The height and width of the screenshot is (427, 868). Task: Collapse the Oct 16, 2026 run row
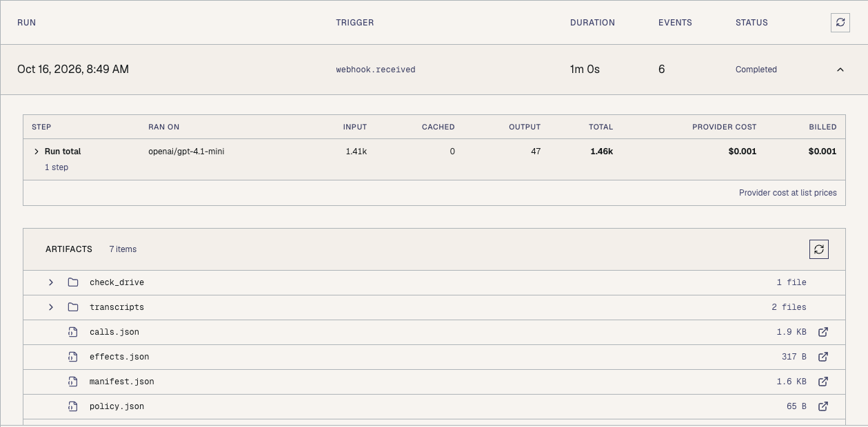840,70
